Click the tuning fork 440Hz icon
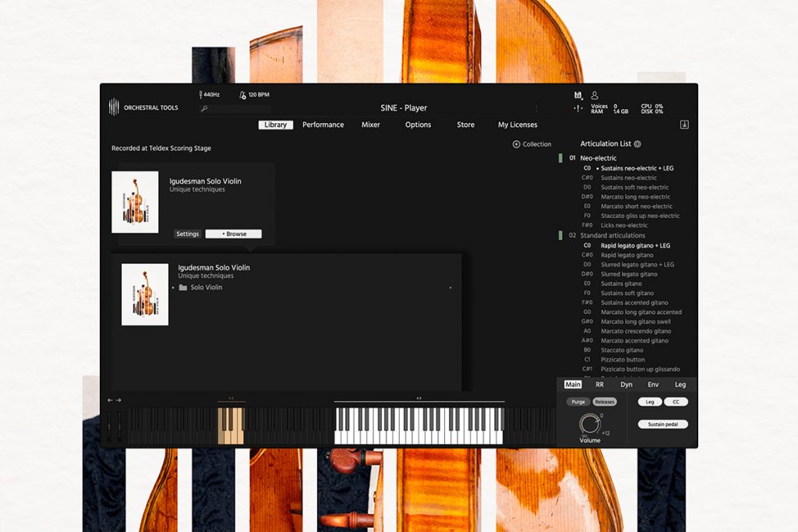Screen dimensions: 798x532 [x=200, y=94]
